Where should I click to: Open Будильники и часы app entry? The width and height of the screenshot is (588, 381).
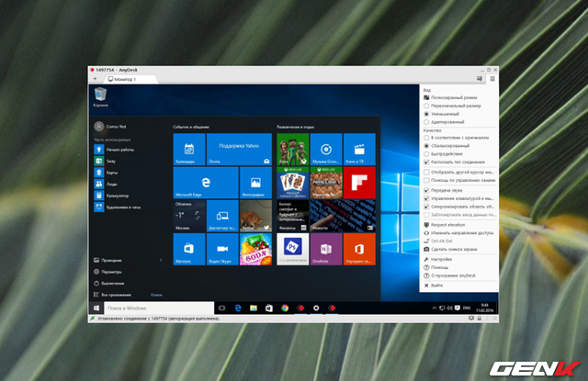[118, 207]
